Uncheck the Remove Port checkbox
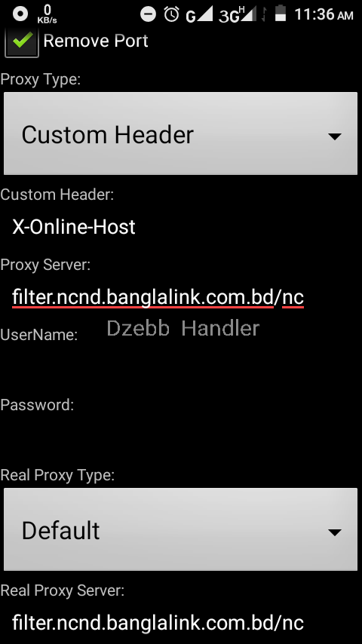This screenshot has height=644, width=362. click(x=22, y=41)
